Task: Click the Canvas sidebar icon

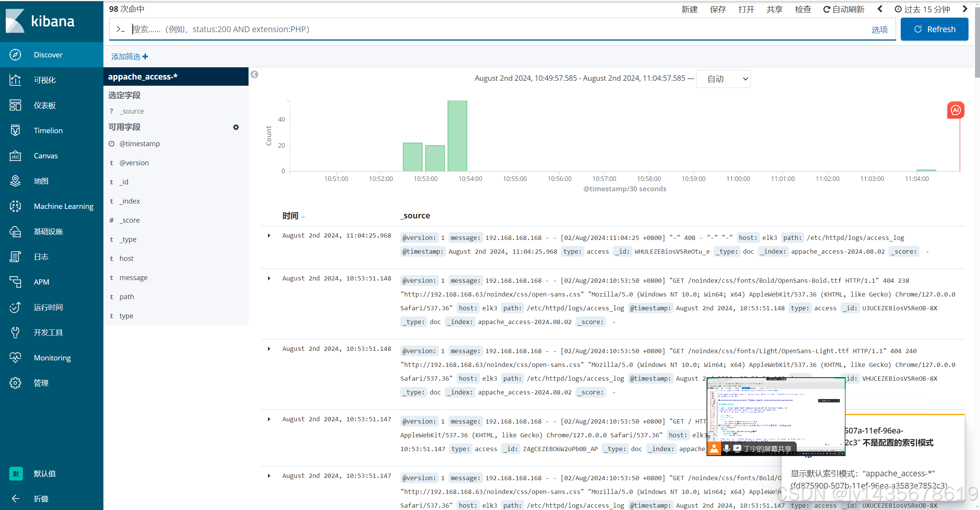Action: point(15,156)
